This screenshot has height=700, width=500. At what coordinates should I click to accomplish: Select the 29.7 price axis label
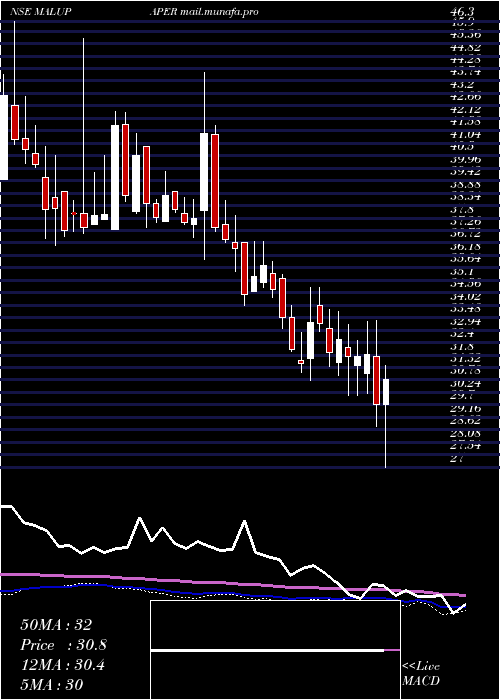click(462, 396)
